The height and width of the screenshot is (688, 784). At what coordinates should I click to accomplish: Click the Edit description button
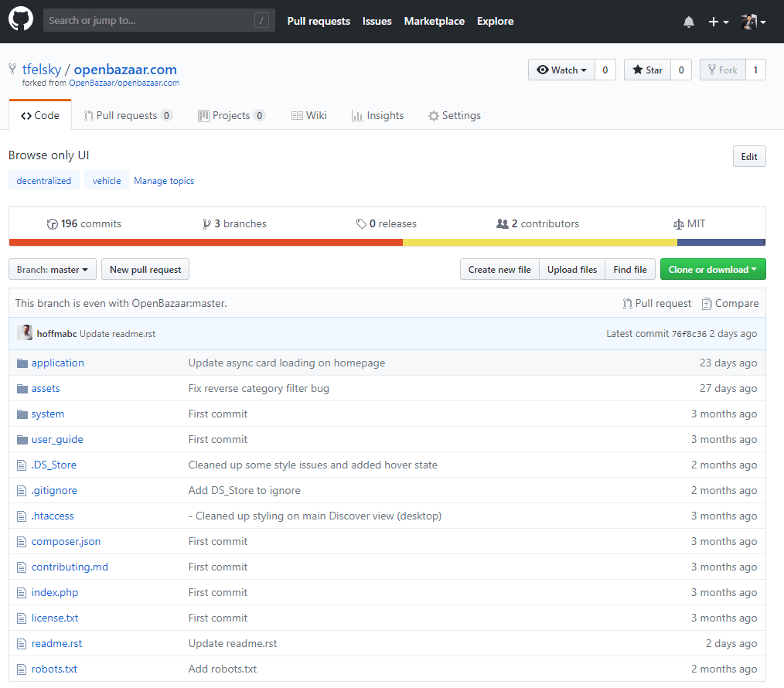[749, 156]
